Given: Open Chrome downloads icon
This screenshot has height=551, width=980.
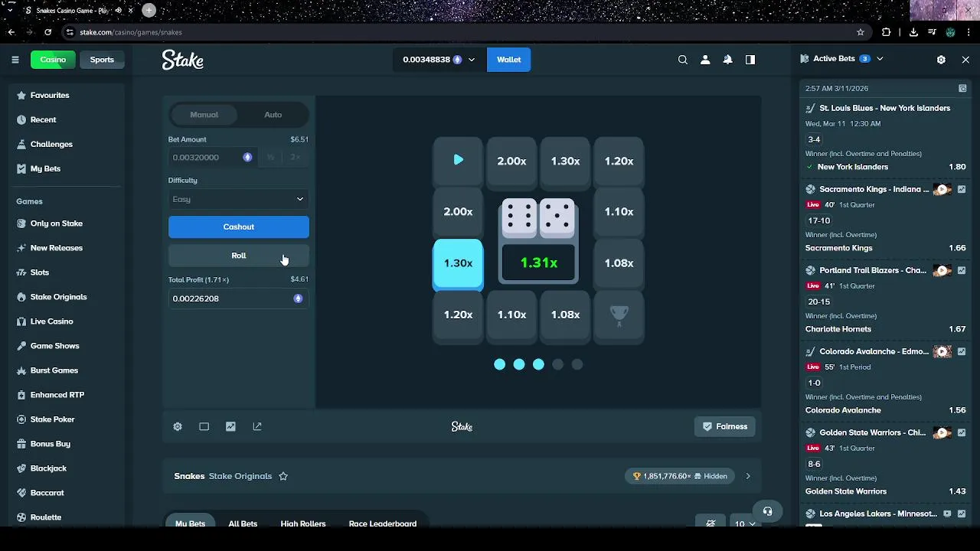Looking at the screenshot, I should coord(913,32).
